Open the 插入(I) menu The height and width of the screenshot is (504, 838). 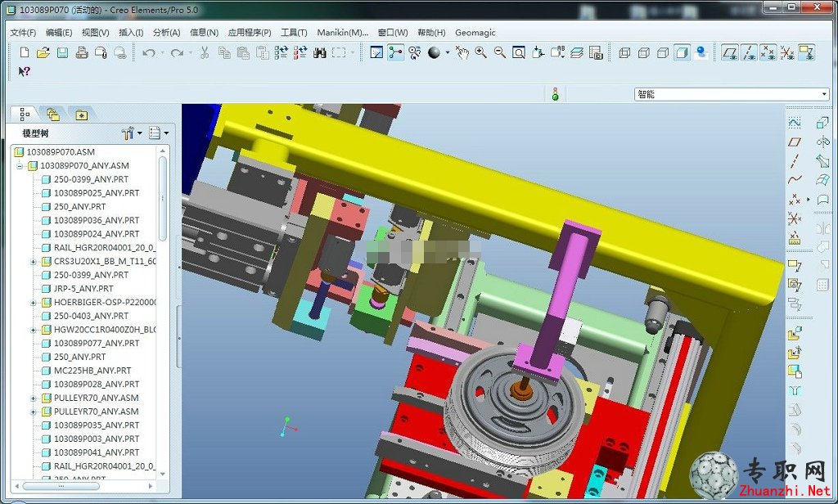click(131, 33)
